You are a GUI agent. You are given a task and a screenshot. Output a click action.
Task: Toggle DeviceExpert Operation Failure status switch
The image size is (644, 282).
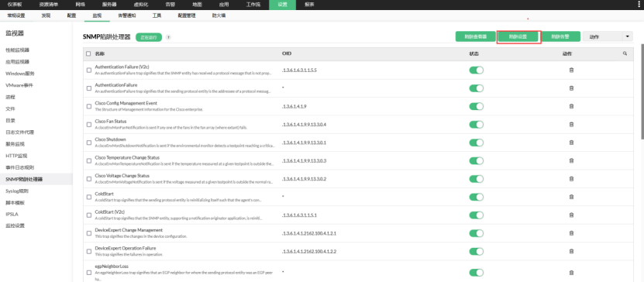pyautogui.click(x=477, y=251)
